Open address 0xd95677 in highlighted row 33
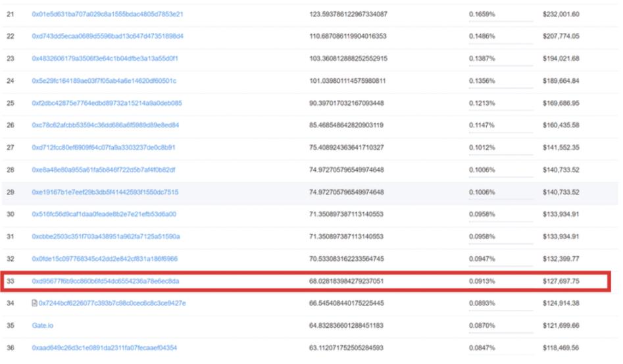The width and height of the screenshot is (623, 364). [105, 281]
